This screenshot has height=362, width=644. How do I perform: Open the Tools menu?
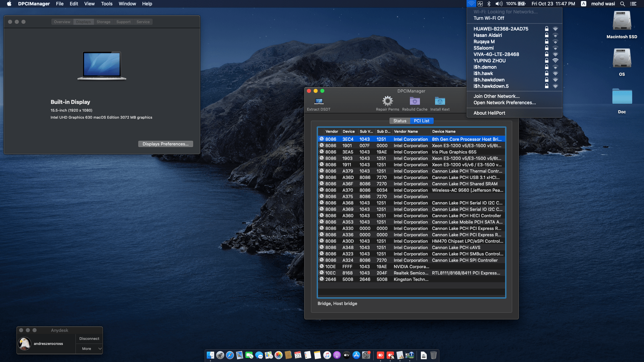[x=107, y=4]
